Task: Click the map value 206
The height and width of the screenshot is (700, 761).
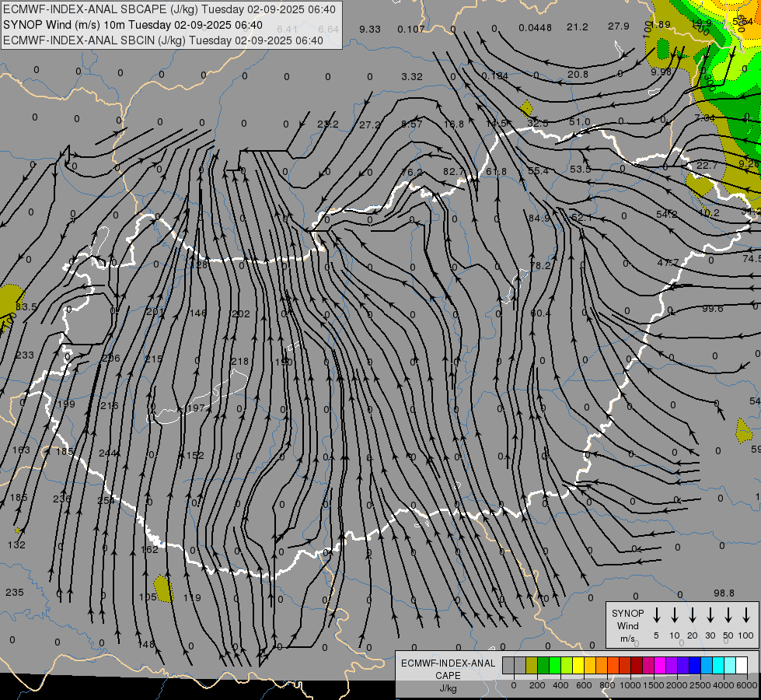Action: [111, 358]
